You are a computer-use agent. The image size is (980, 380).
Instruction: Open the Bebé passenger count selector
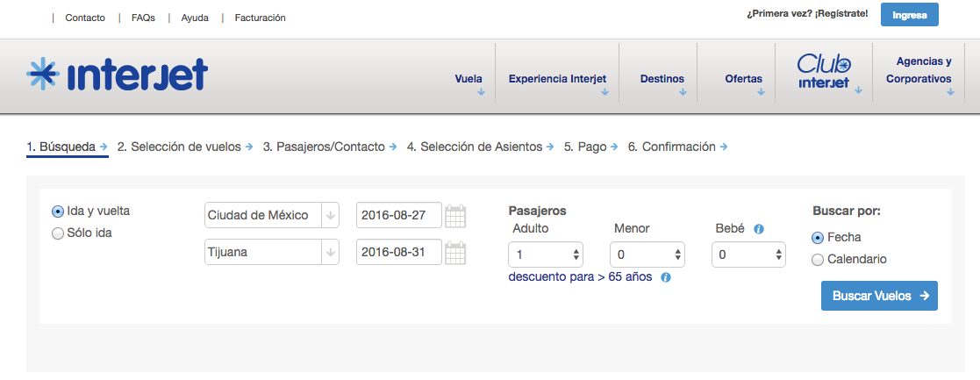tap(748, 255)
